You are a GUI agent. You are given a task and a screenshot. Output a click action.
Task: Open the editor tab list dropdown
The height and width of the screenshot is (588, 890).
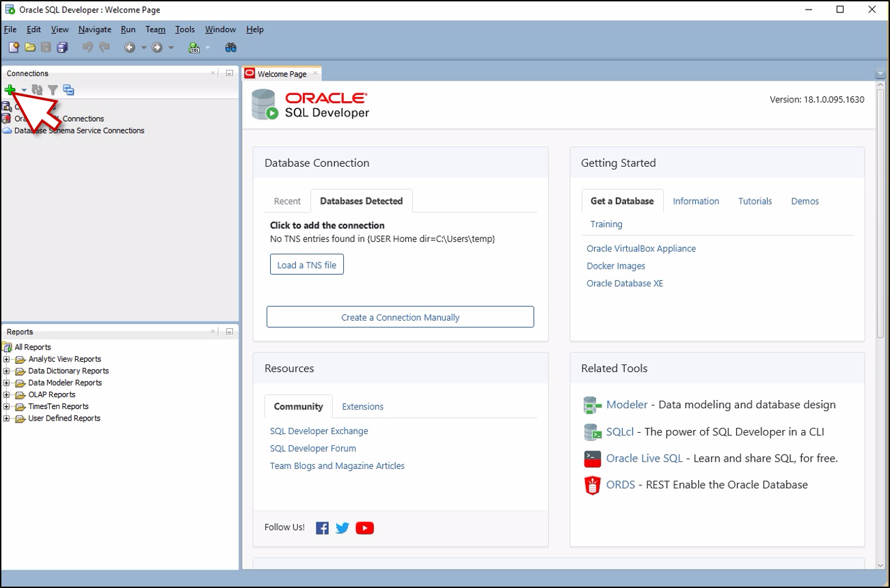[880, 74]
